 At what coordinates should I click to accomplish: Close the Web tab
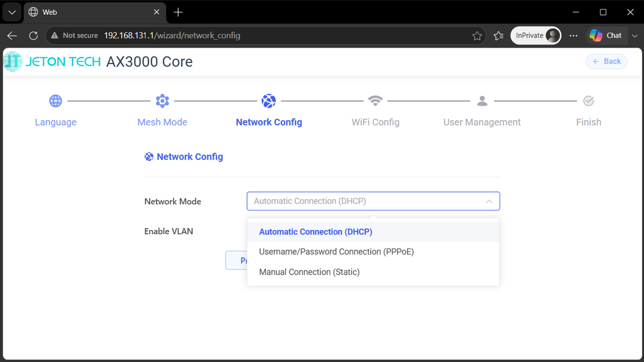(156, 12)
